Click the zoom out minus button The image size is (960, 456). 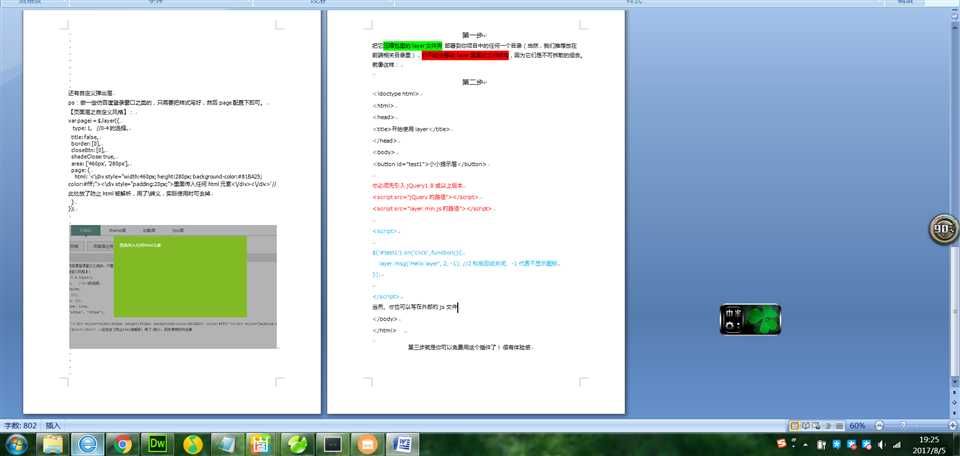tap(879, 426)
